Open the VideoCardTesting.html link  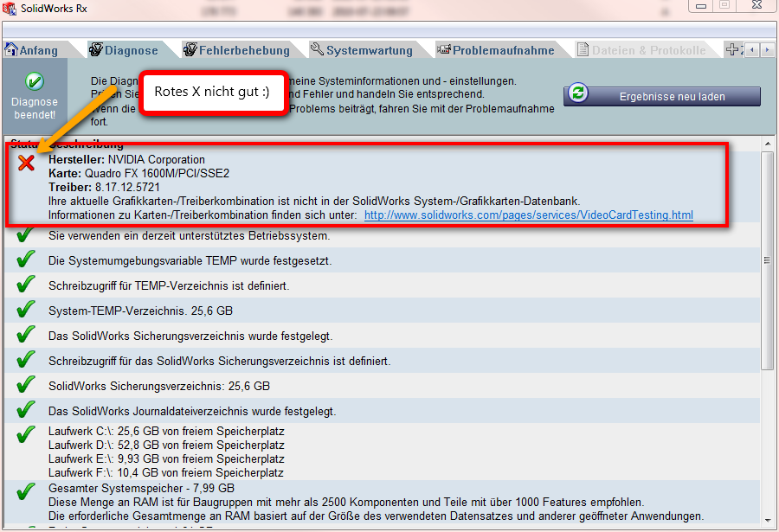(x=529, y=215)
